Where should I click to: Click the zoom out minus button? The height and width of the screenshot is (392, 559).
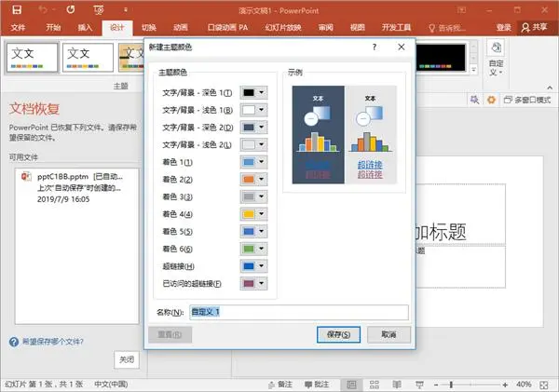tap(436, 385)
